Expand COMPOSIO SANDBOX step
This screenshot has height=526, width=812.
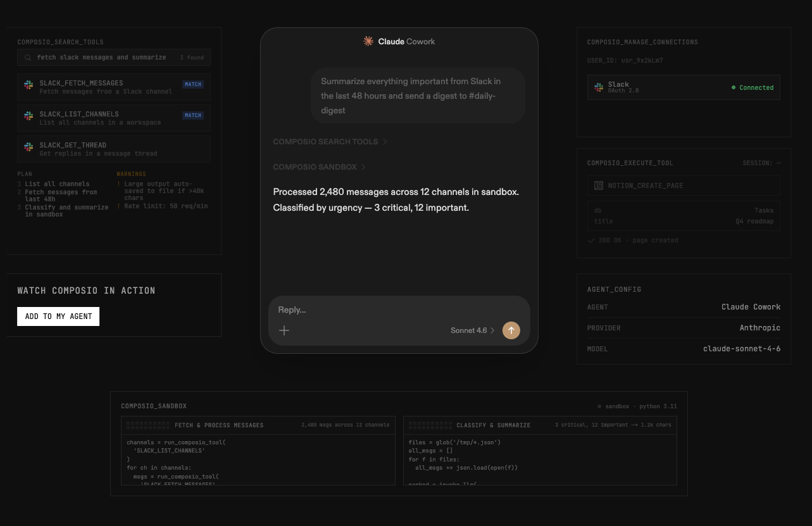(x=320, y=167)
